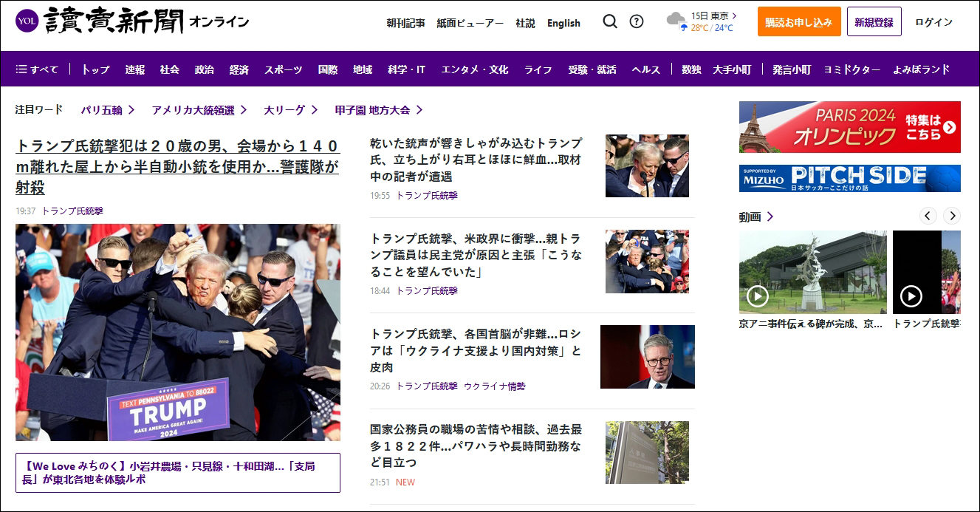Click the 購読お申し込み button
The image size is (980, 512).
[x=798, y=22]
